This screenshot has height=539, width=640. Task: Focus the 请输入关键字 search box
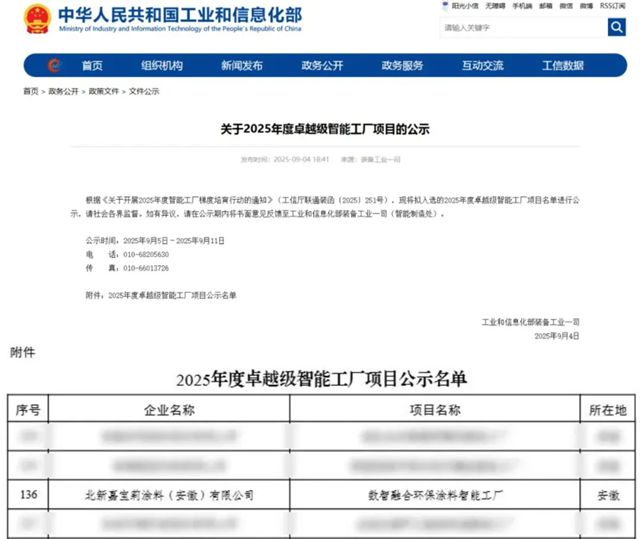click(524, 27)
